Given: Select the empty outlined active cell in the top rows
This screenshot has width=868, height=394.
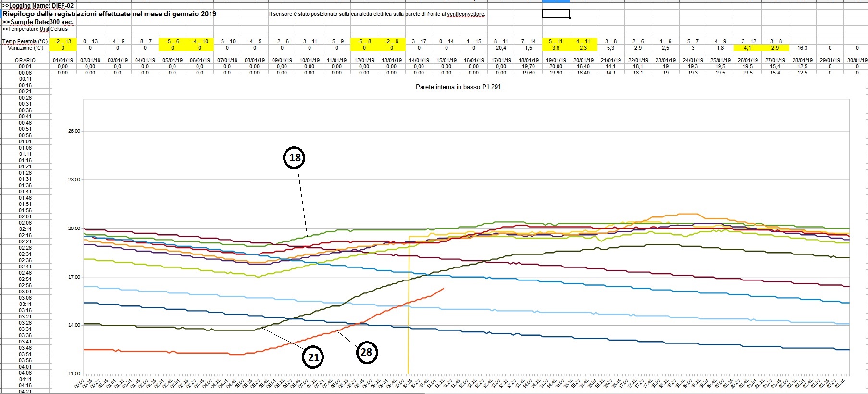Looking at the screenshot, I should tap(556, 14).
